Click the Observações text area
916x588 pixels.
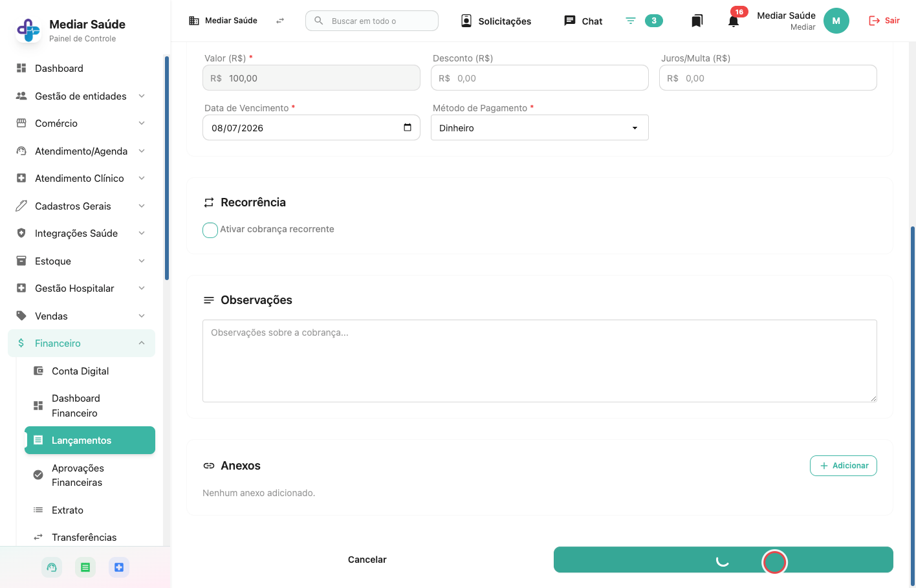[x=540, y=361]
